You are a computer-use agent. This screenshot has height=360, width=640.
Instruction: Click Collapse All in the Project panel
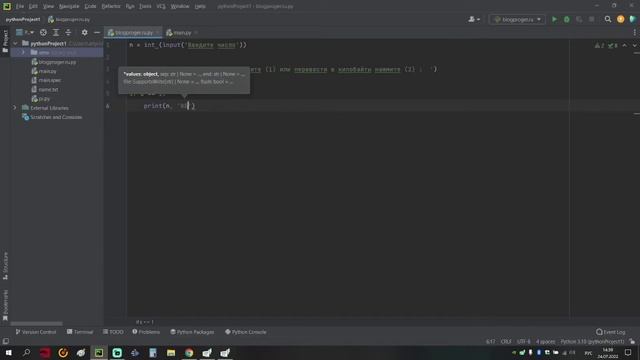[68, 32]
